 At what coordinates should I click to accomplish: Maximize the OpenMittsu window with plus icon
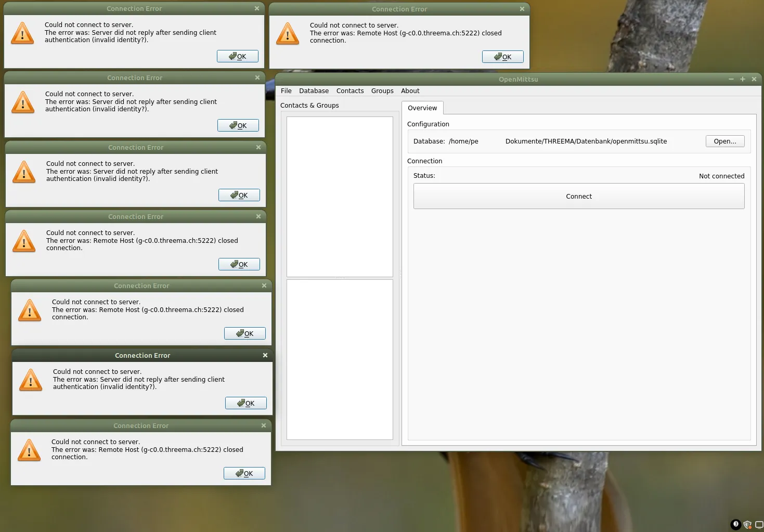(x=743, y=79)
